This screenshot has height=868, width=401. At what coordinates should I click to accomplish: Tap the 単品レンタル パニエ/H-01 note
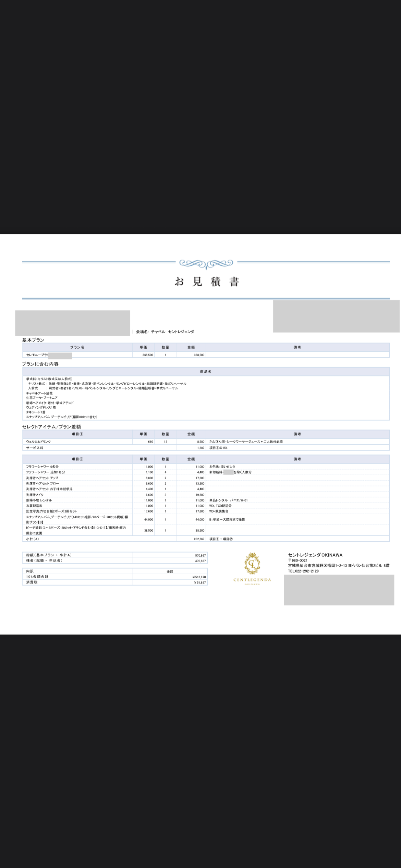point(229,500)
